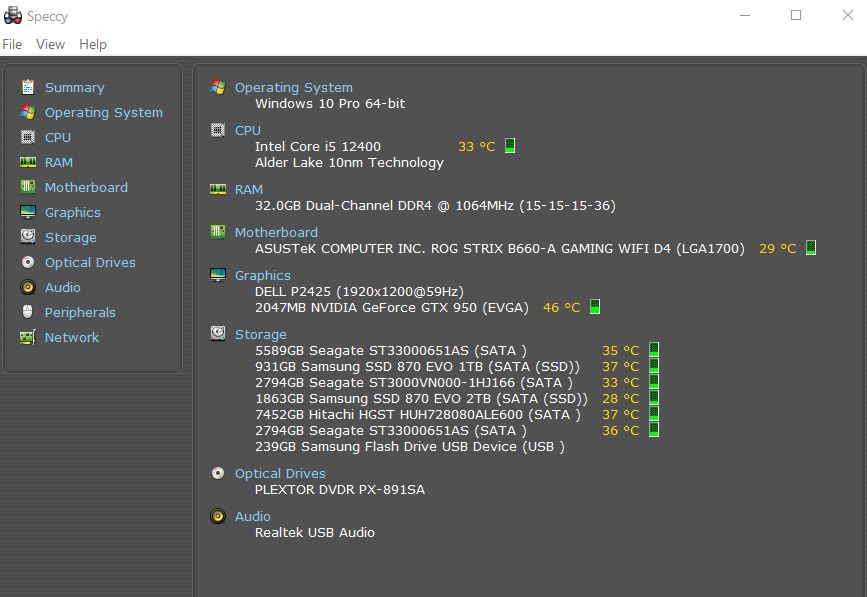Click the Audio speaker icon in sidebar

tap(28, 287)
